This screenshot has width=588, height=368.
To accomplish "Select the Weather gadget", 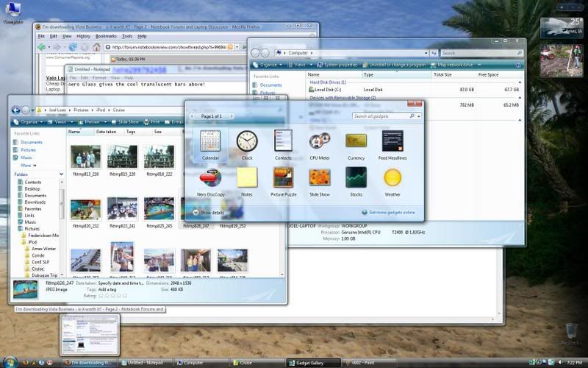I will [392, 182].
